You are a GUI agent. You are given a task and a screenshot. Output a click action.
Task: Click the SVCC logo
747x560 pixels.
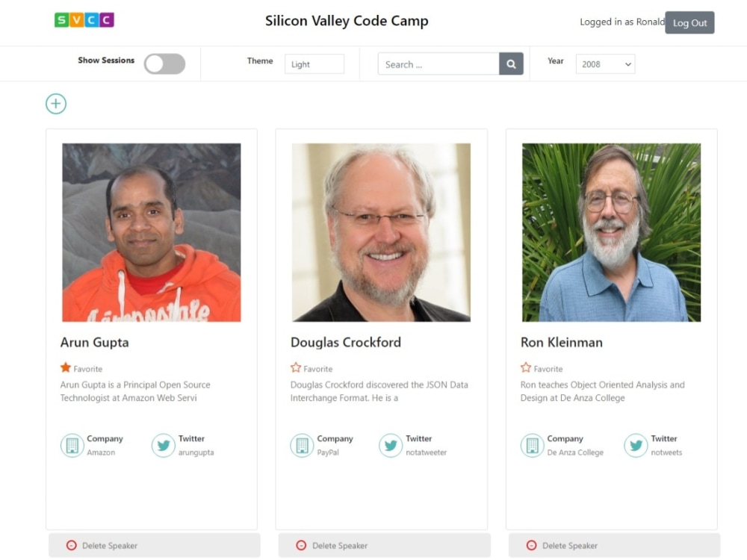click(84, 20)
